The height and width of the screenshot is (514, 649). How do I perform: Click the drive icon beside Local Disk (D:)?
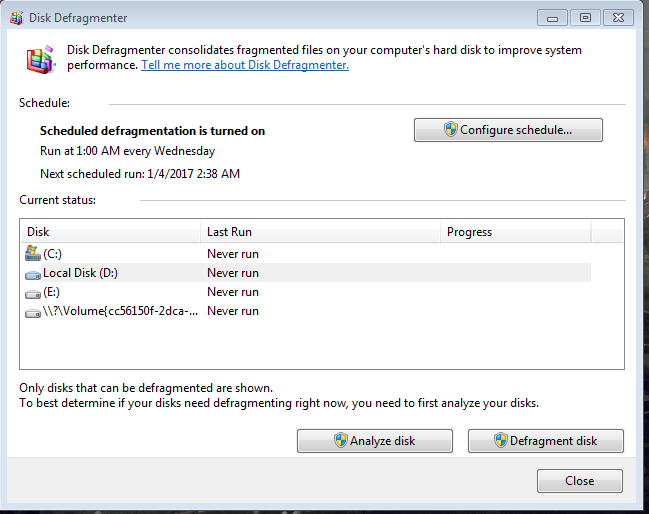[x=33, y=274]
